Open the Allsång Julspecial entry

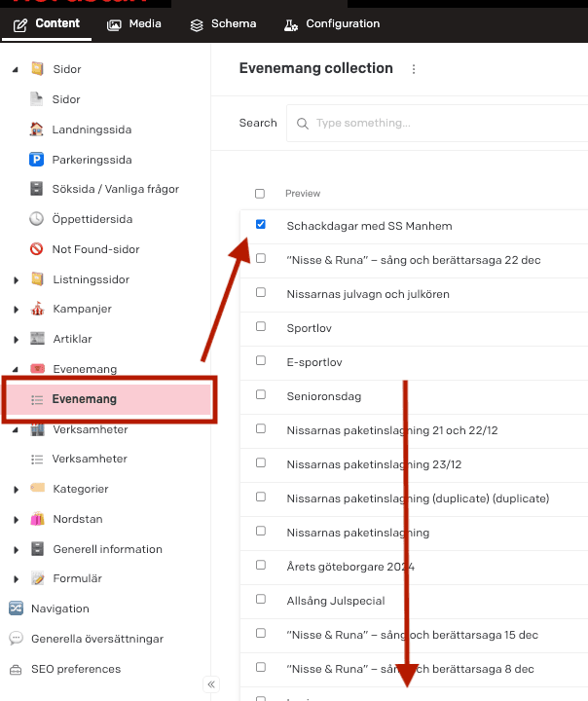pyautogui.click(x=336, y=601)
